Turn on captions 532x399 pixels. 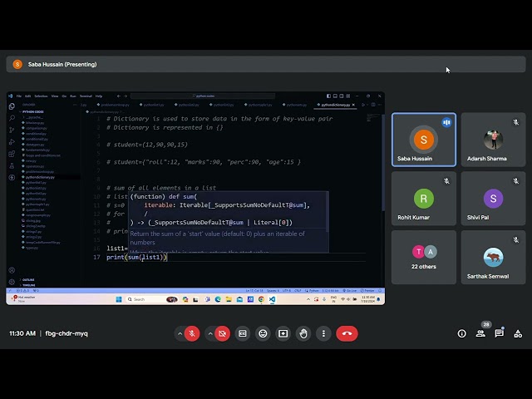(242, 333)
